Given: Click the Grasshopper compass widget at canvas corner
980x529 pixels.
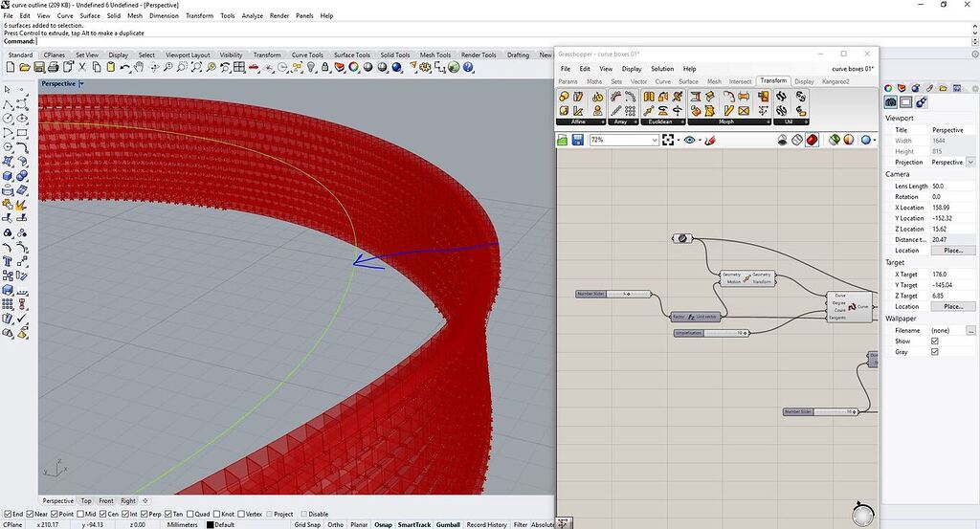Looking at the screenshot, I should (862, 514).
